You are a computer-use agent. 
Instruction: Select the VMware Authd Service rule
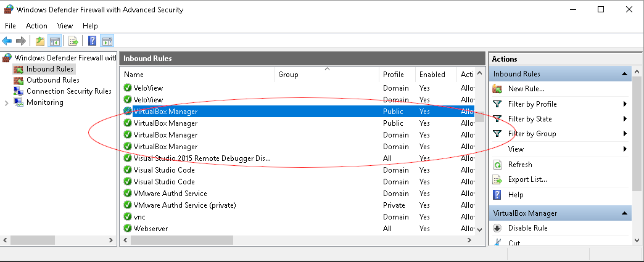[x=298, y=194]
